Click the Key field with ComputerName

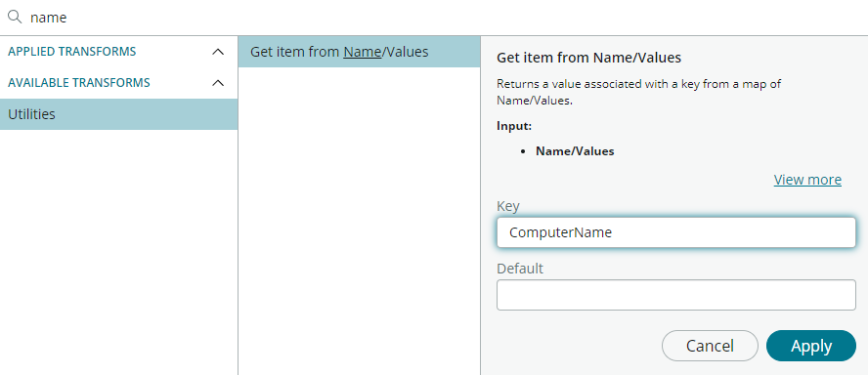coord(675,232)
